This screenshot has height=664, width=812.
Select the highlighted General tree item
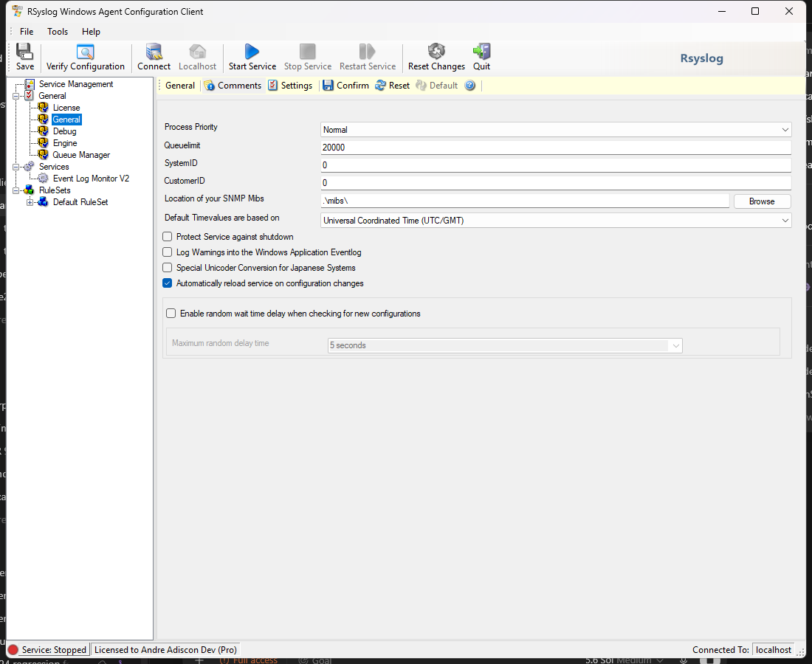point(66,120)
